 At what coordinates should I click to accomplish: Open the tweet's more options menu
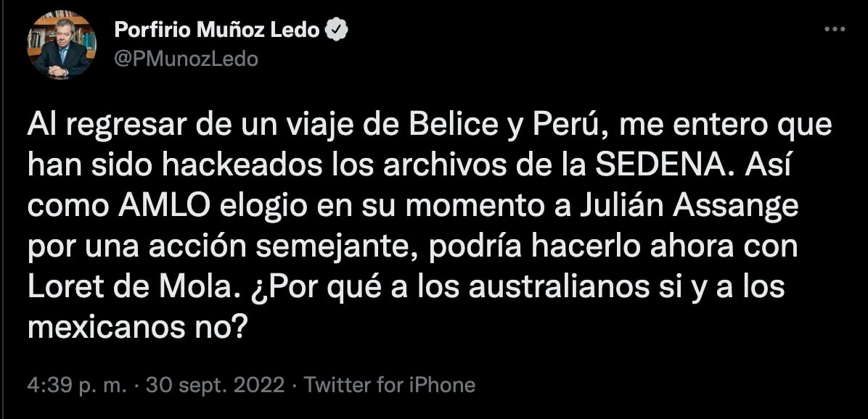(x=835, y=30)
